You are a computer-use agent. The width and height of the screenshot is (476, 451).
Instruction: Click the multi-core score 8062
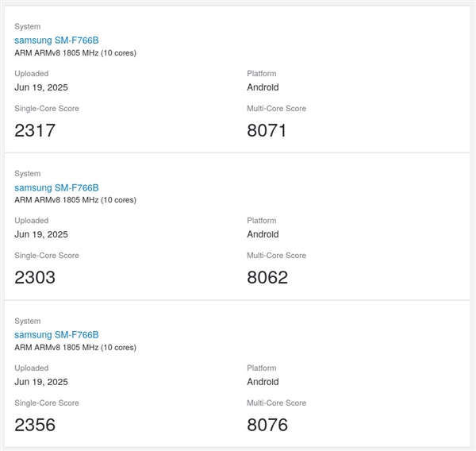267,277
